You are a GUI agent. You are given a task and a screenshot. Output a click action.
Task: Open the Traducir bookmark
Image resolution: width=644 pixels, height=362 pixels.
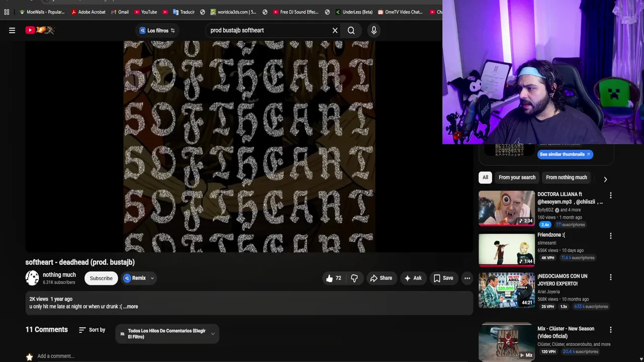pyautogui.click(x=184, y=12)
